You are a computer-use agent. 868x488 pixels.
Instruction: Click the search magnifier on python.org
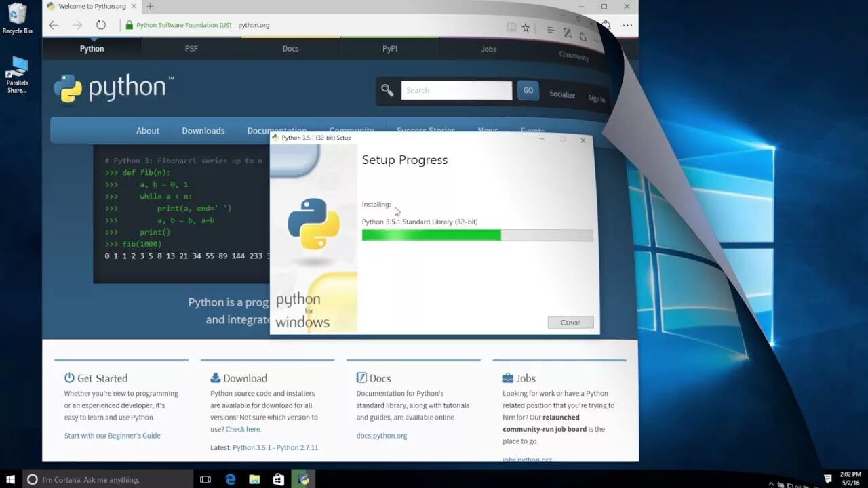387,89
